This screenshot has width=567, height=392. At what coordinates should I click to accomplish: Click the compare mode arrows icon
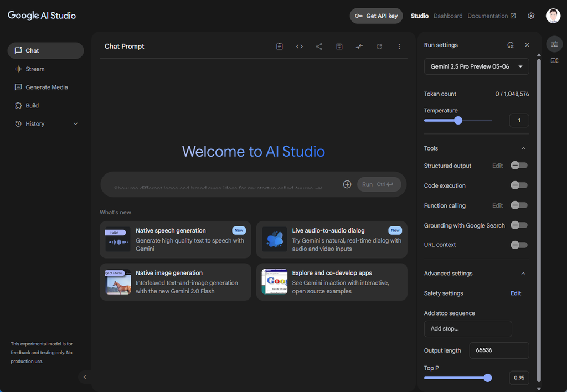[359, 47]
